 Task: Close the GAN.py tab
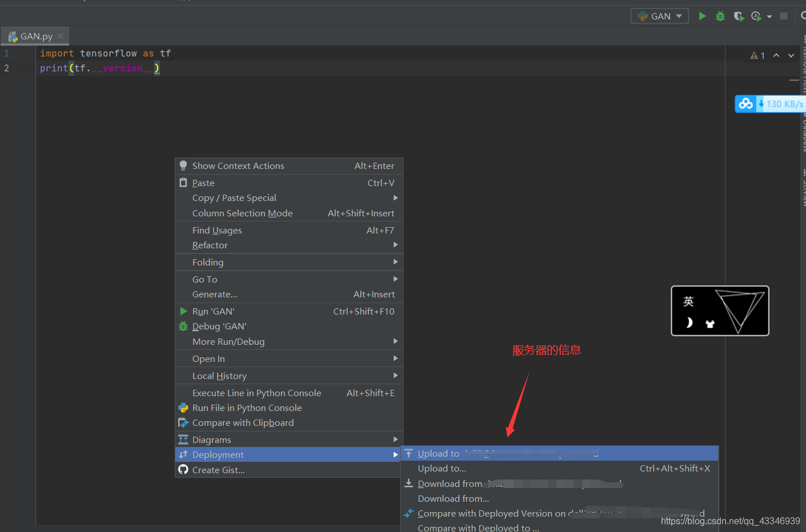(x=61, y=36)
